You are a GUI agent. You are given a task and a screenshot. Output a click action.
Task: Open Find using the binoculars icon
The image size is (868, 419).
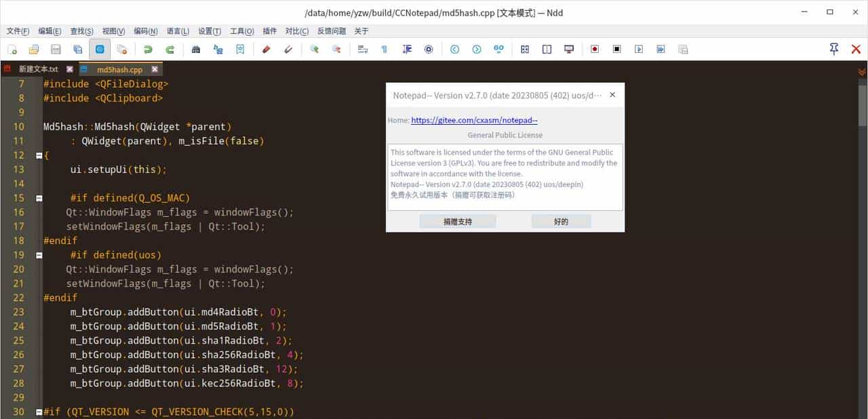point(195,49)
